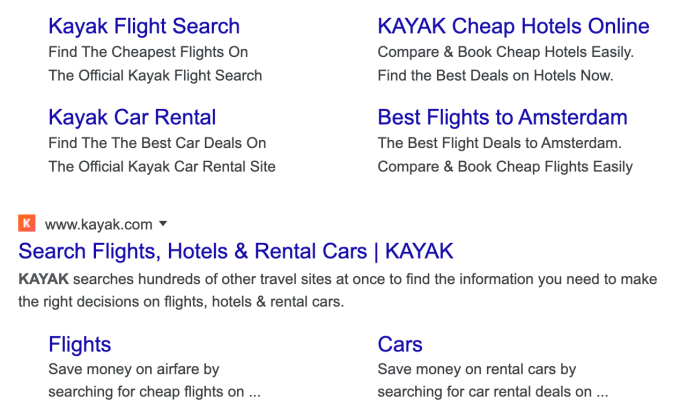
Task: Open the Cars sitelink
Action: pos(400,344)
